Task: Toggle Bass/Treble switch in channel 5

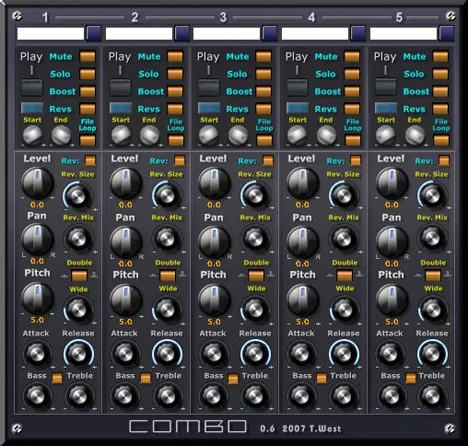Action: click(x=411, y=378)
